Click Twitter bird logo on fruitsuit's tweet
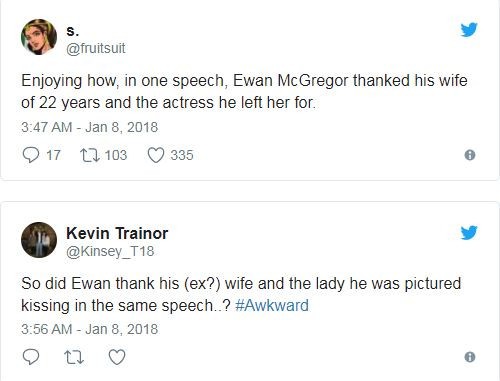Screen dimensions: 500x381 [x=469, y=30]
